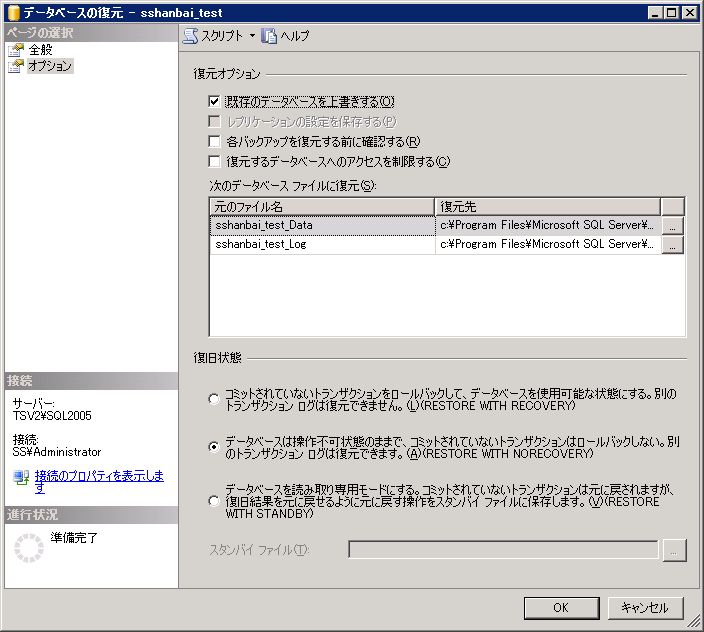Minimize the restore database window
Viewport: 704px width, 632px height.
pyautogui.click(x=656, y=13)
